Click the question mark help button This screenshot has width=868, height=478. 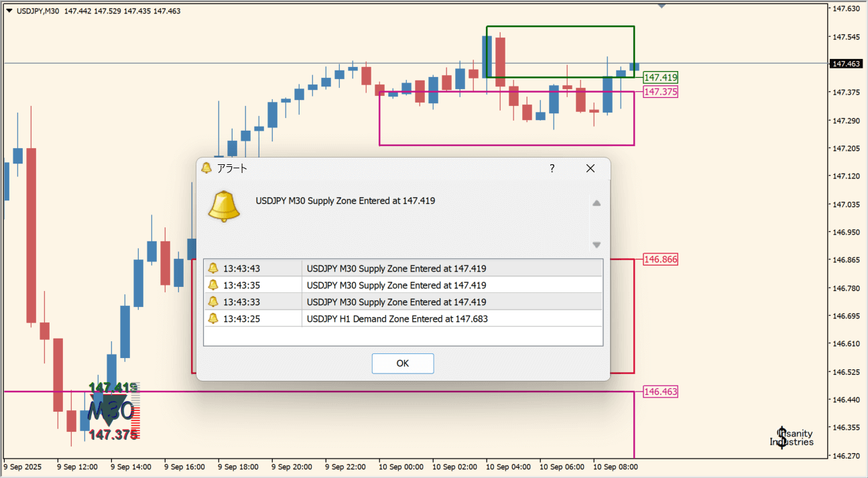tap(552, 168)
